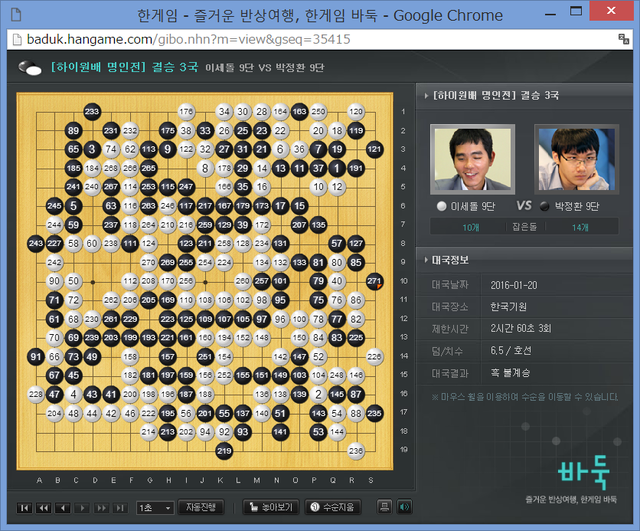
Task: Click the photo of 이세돌 9단
Action: click(473, 159)
